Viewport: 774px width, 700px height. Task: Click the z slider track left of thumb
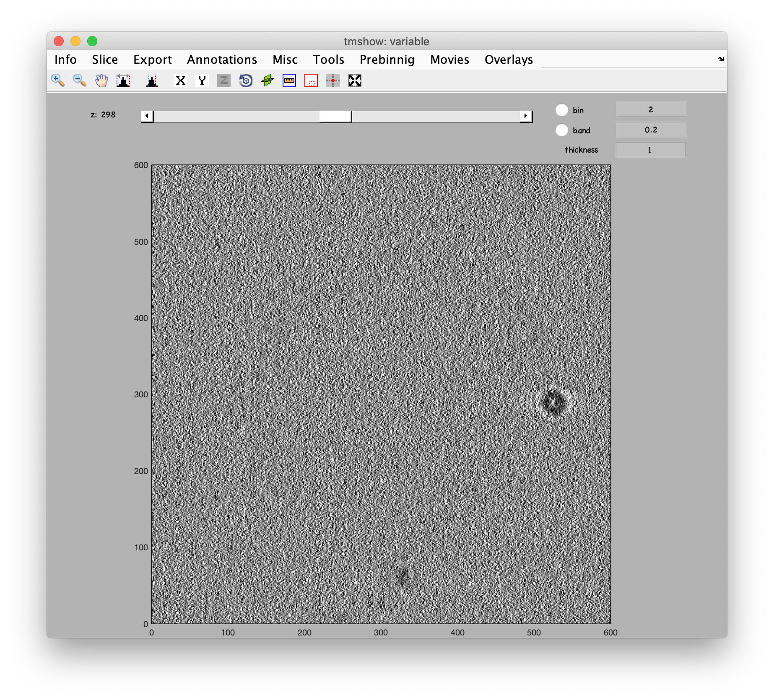coord(236,116)
